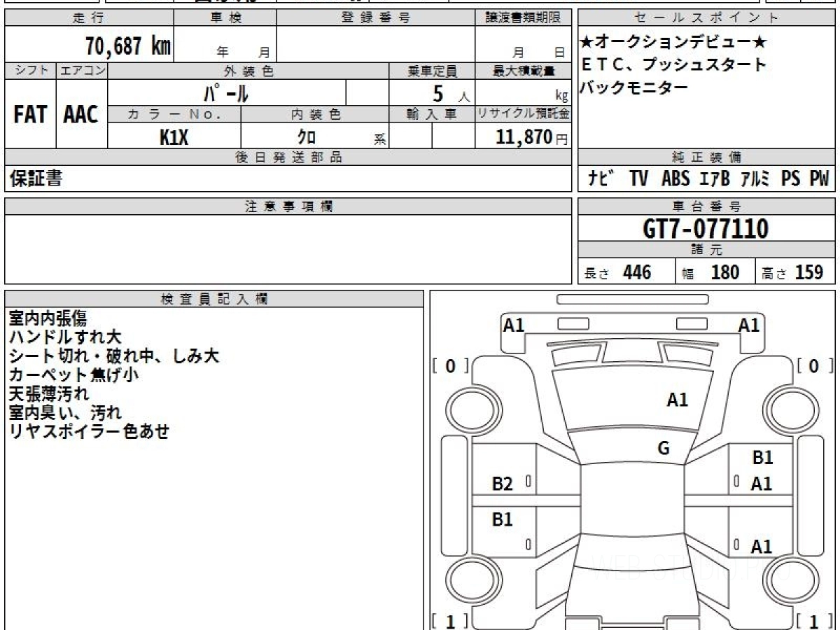Select the 天張薄汚れ note
Viewport: 840px width, 630px height.
pyautogui.click(x=48, y=393)
